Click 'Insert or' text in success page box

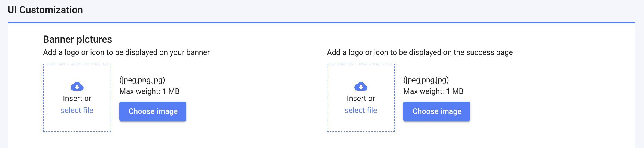pos(361,99)
